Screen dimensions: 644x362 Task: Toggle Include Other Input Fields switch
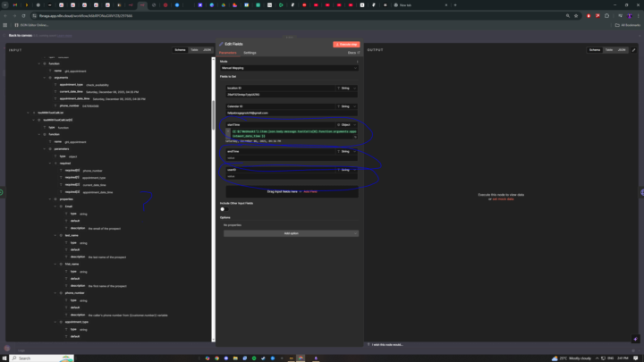(224, 209)
